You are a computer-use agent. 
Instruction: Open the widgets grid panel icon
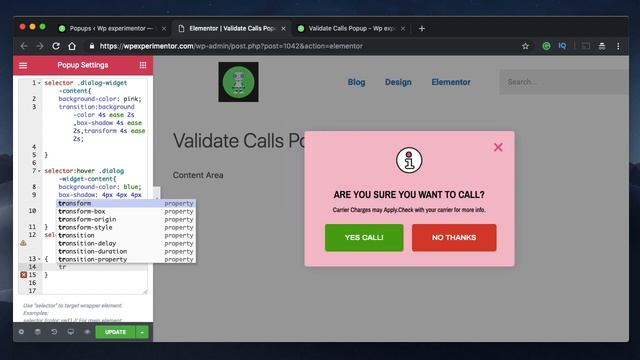click(x=143, y=65)
